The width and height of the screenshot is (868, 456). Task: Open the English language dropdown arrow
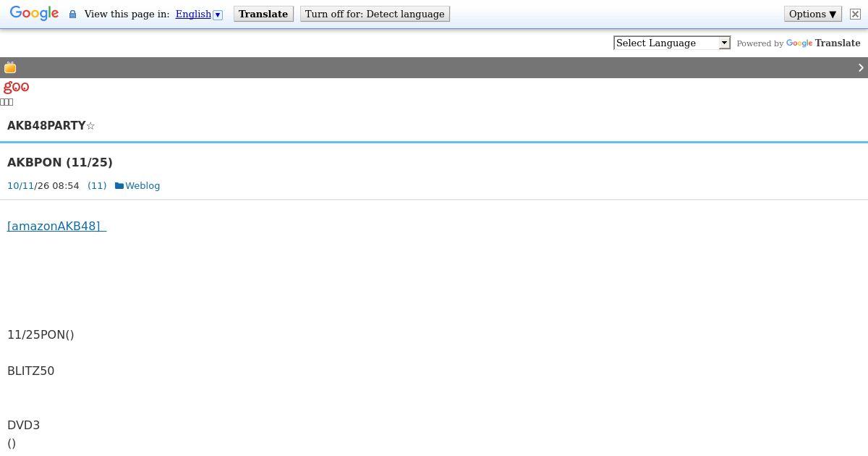[218, 14]
